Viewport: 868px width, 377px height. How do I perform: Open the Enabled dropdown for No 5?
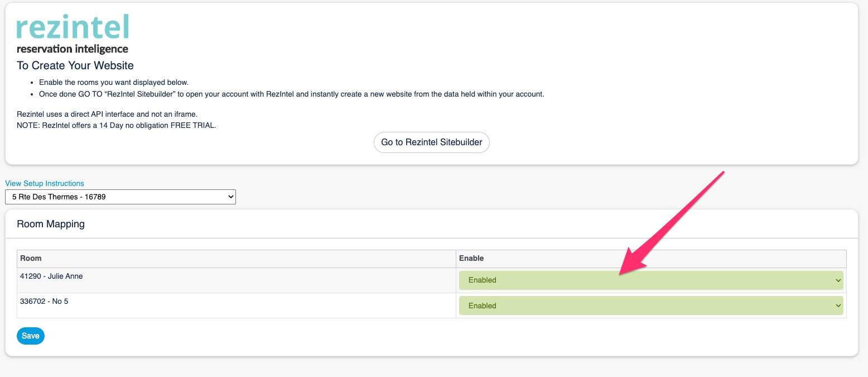pyautogui.click(x=650, y=306)
